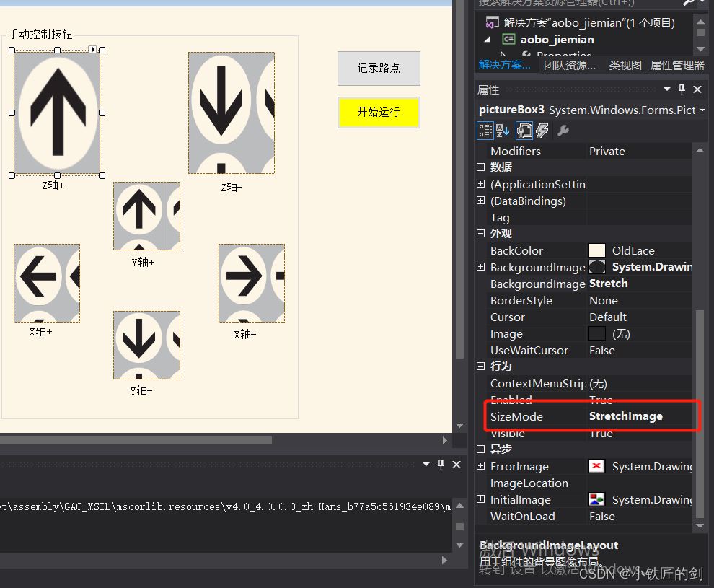Collapse the 数据 category
Viewport: 714px width, 588px height.
tap(480, 167)
